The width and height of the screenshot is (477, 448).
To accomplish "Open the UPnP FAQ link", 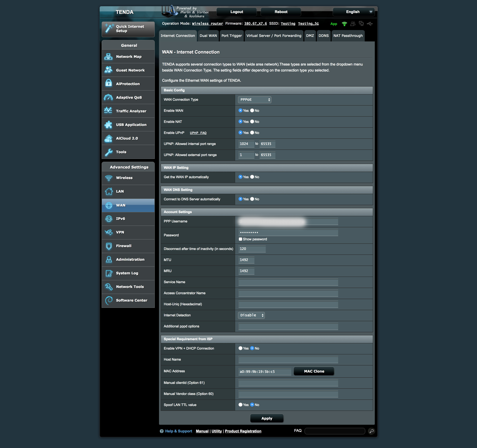I will (198, 133).
